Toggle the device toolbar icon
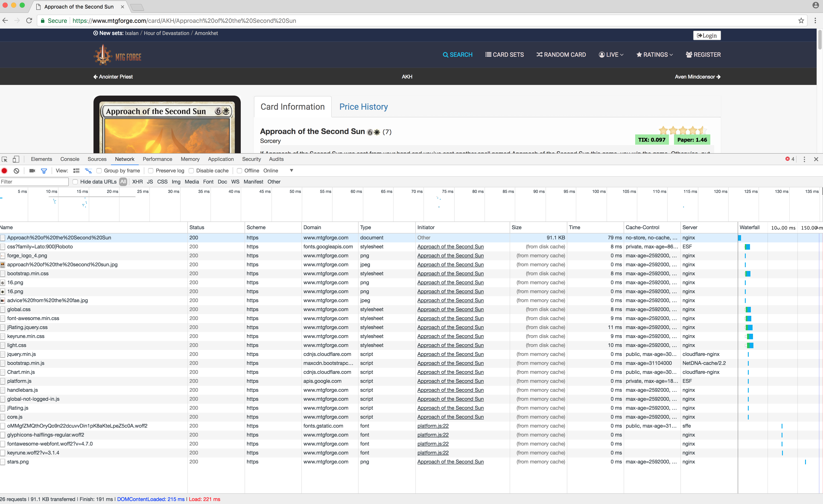Viewport: 823px width, 504px height. point(16,159)
